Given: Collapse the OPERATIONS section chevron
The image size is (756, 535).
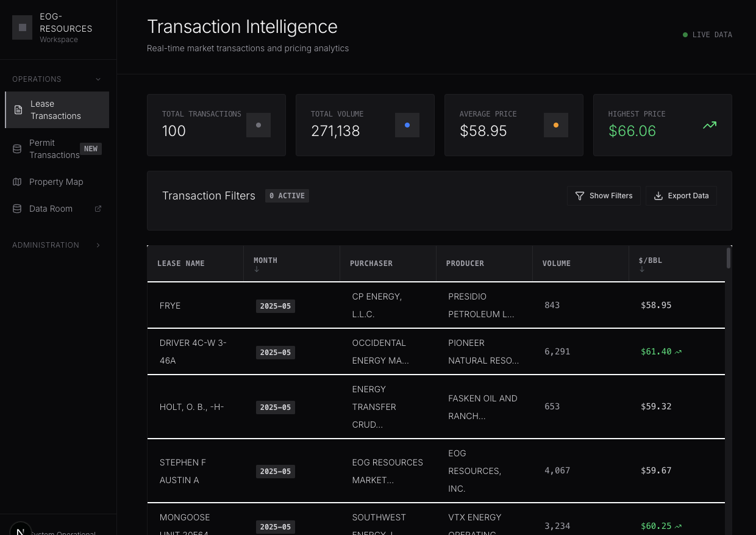Looking at the screenshot, I should [98, 79].
